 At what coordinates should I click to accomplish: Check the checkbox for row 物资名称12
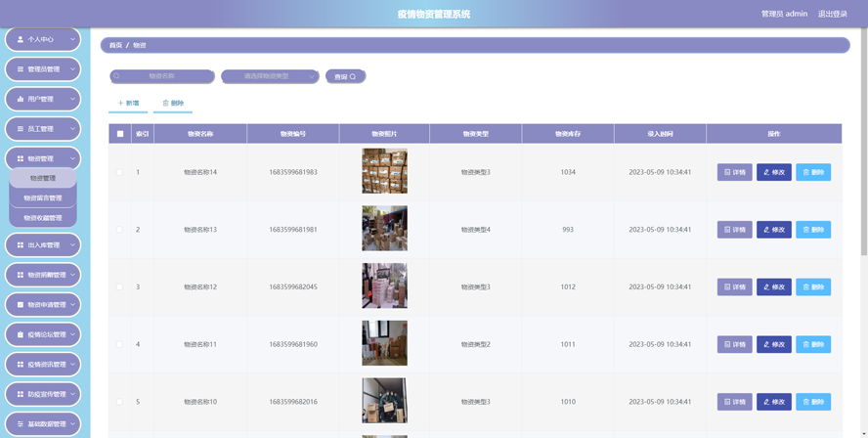click(119, 286)
